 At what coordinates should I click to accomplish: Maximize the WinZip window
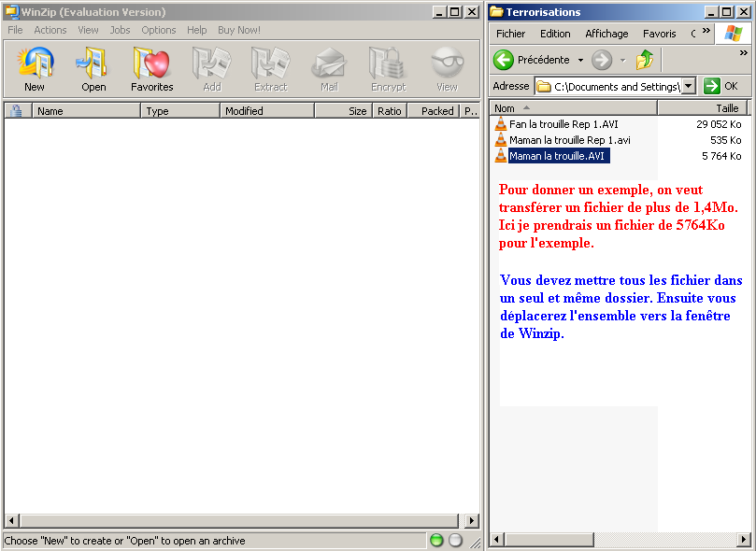455,12
